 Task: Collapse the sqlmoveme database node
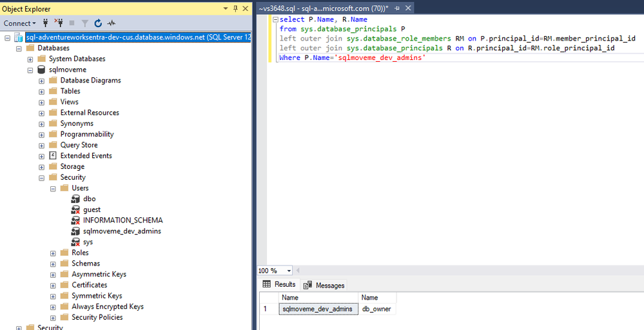(x=30, y=70)
